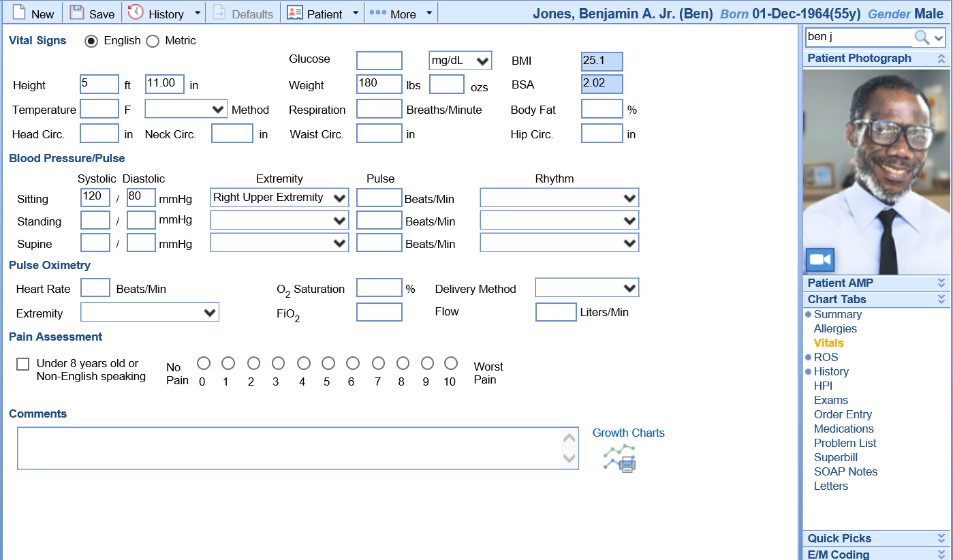Open the Exams chart tab
This screenshot has height=560, width=953.
[x=831, y=400]
